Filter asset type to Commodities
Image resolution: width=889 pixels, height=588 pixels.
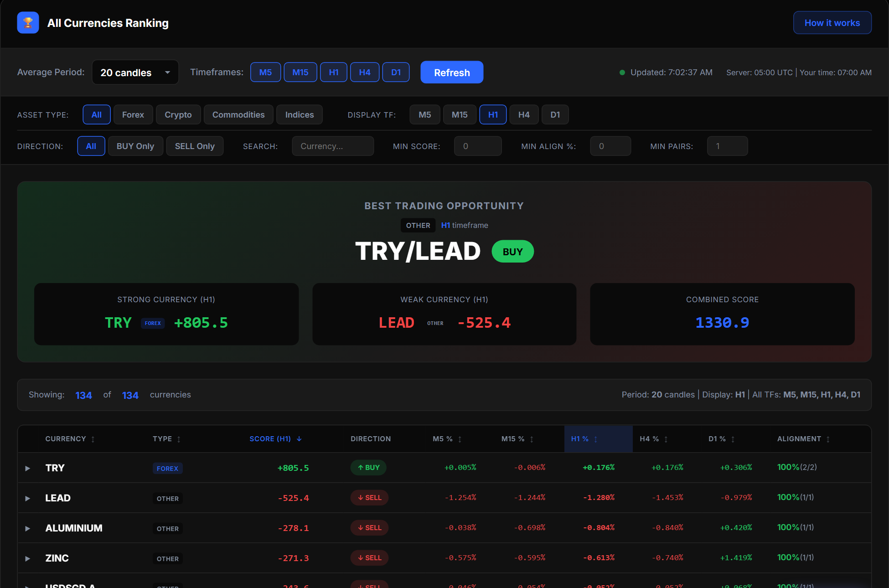point(238,114)
